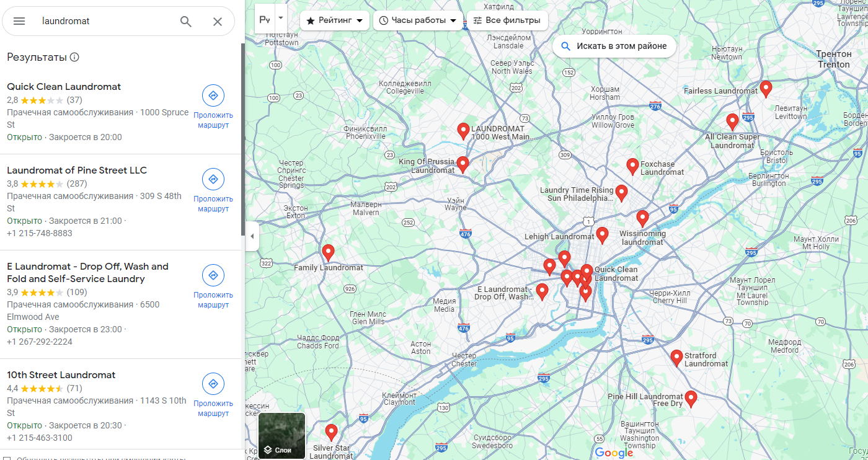Open the Часы работы filter dropdown
The height and width of the screenshot is (460, 868).
click(x=418, y=20)
